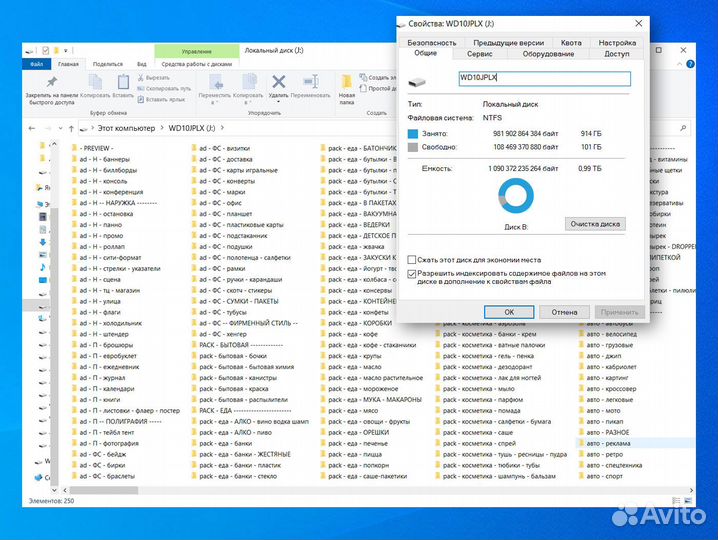Open the Файл tab in Explorer
Viewport: 718px width, 540px height.
click(36, 64)
